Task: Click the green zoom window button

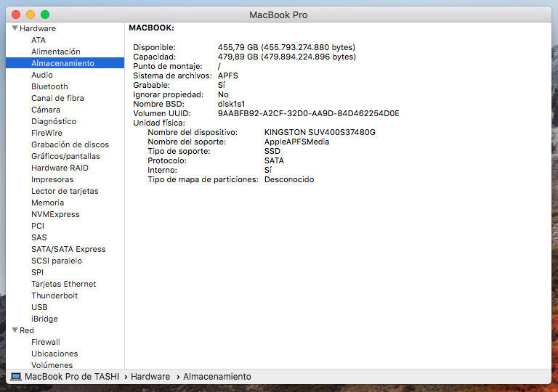Action: 45,15
